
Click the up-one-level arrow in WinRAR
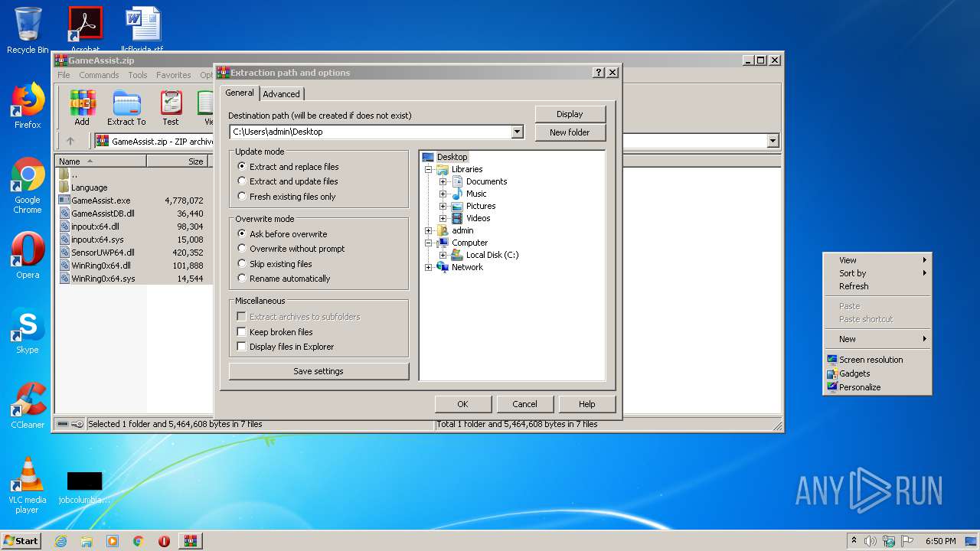[70, 141]
